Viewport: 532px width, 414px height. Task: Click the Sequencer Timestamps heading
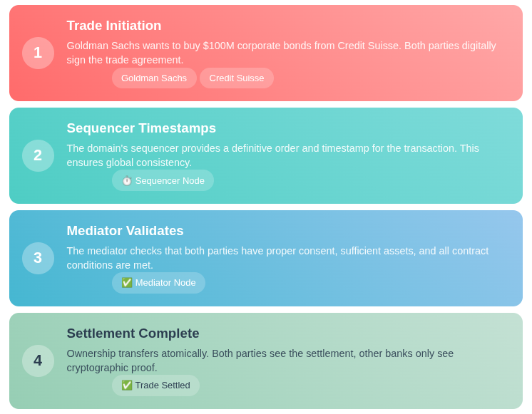(141, 128)
